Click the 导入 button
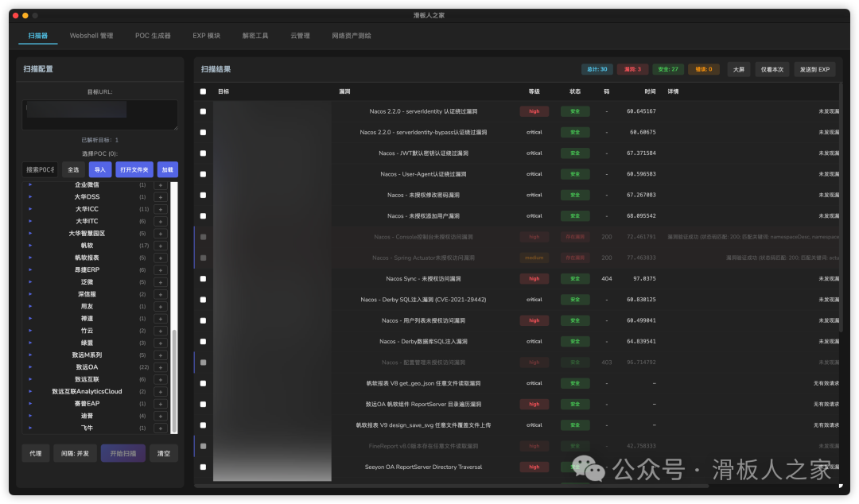Image resolution: width=859 pixels, height=504 pixels. tap(100, 170)
